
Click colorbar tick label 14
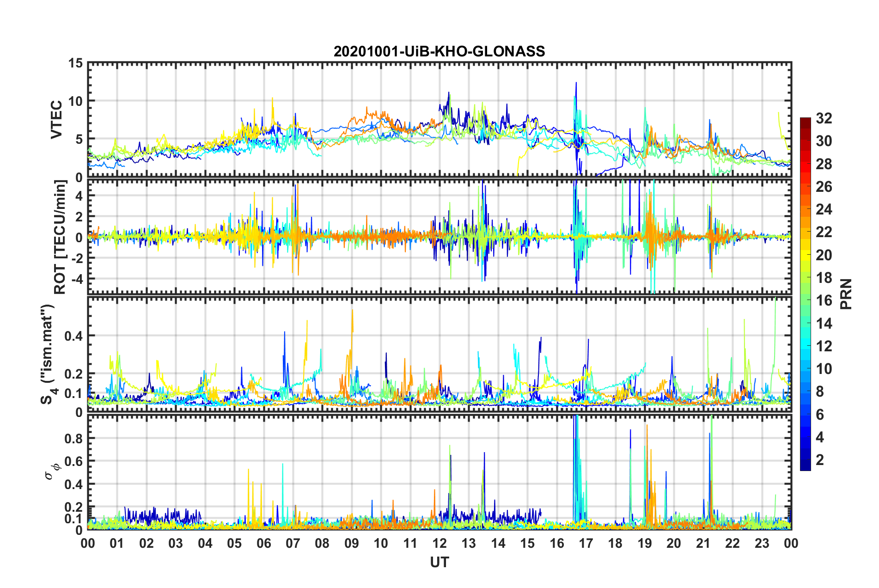(824, 324)
